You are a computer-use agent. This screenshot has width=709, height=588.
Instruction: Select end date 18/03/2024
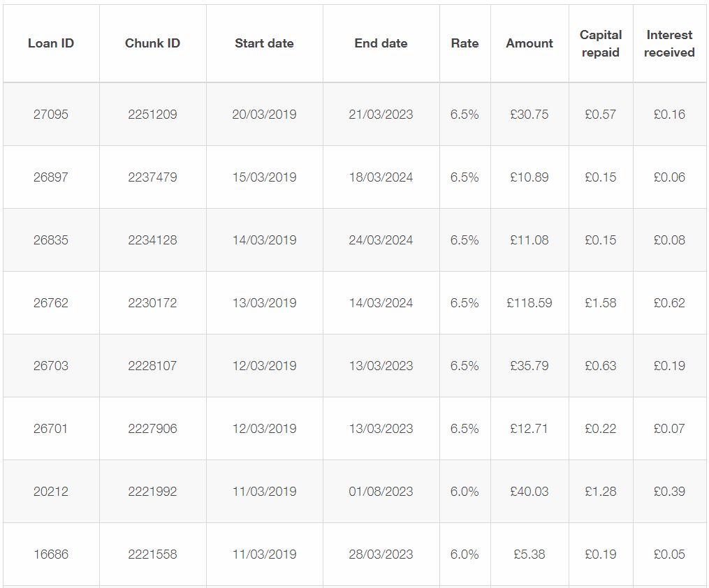[381, 177]
